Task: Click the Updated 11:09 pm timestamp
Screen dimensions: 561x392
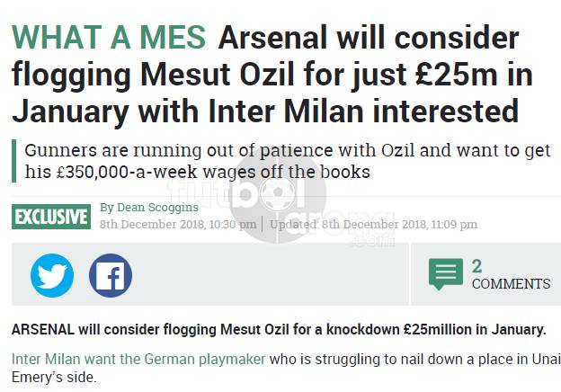Action: pos(373,224)
